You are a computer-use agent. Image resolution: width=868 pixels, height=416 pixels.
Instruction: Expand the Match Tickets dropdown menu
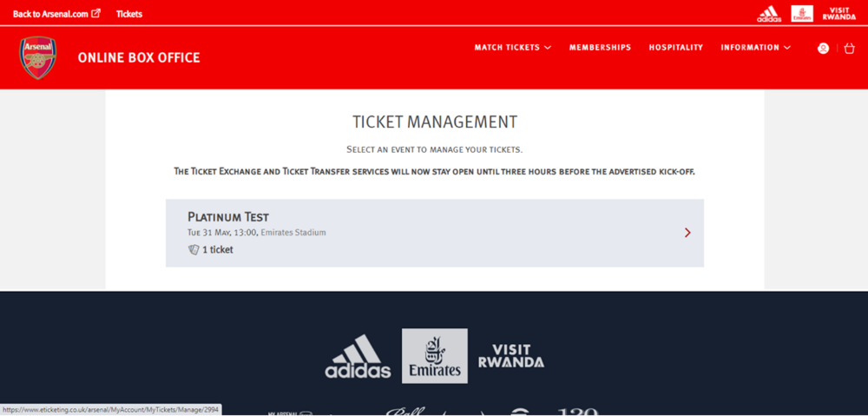[513, 48]
